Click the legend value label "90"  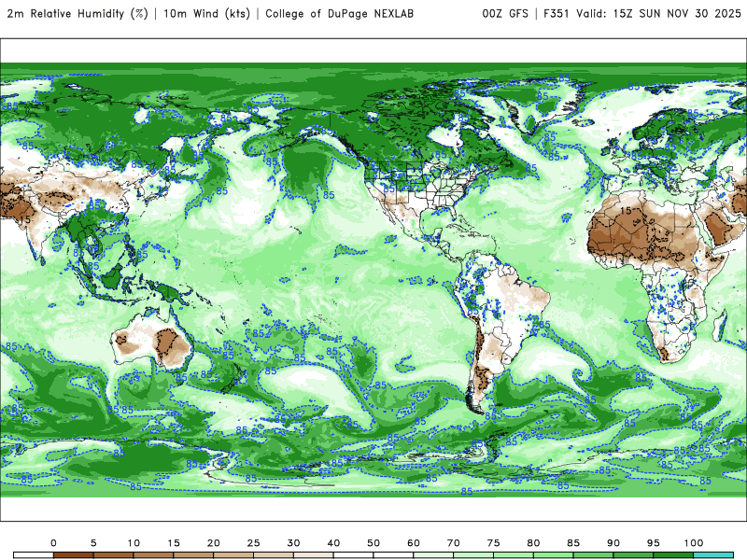click(613, 543)
